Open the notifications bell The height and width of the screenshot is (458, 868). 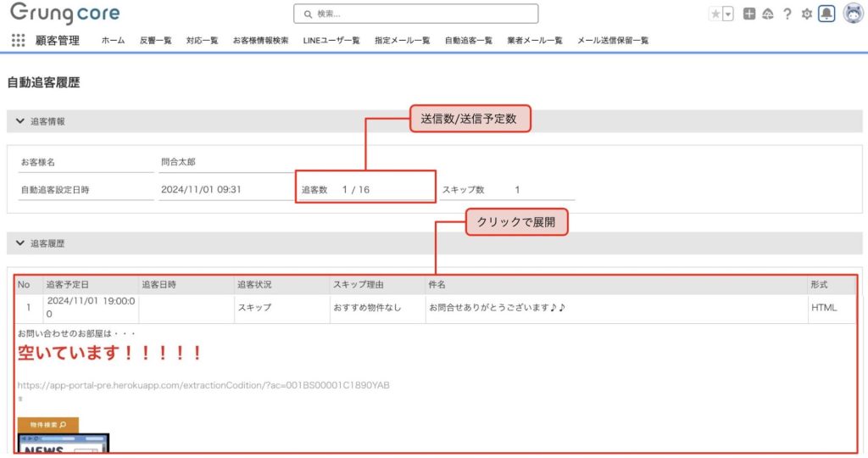tap(826, 14)
